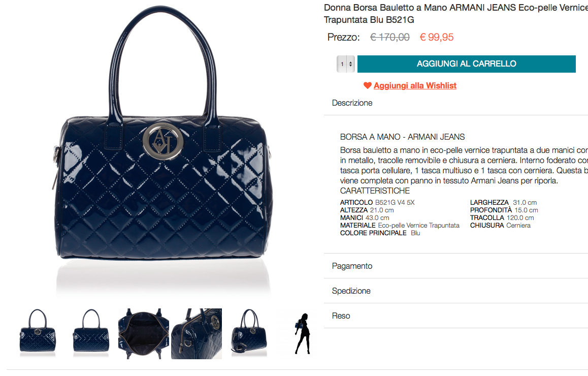Enlarge the main blue quilted bag image
Image resolution: width=588 pixels, height=376 pixels.
(x=163, y=150)
